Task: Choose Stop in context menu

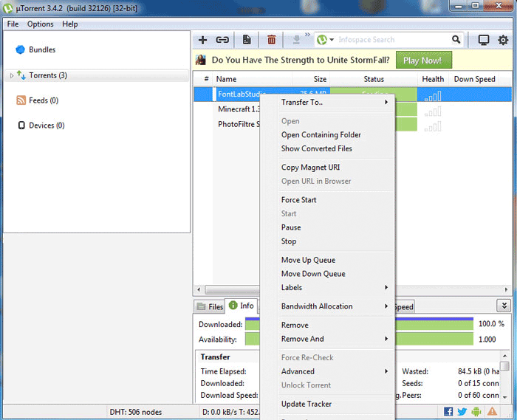Action: (335, 242)
